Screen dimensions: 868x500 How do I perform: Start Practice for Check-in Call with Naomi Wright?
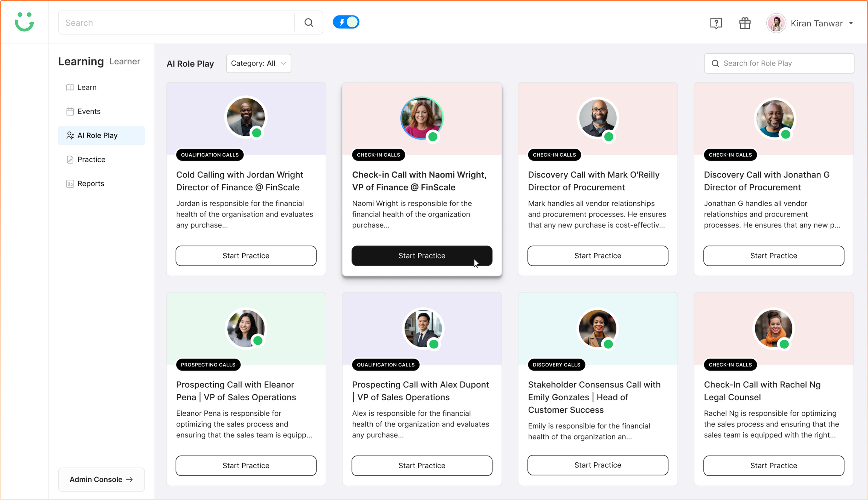pos(422,256)
